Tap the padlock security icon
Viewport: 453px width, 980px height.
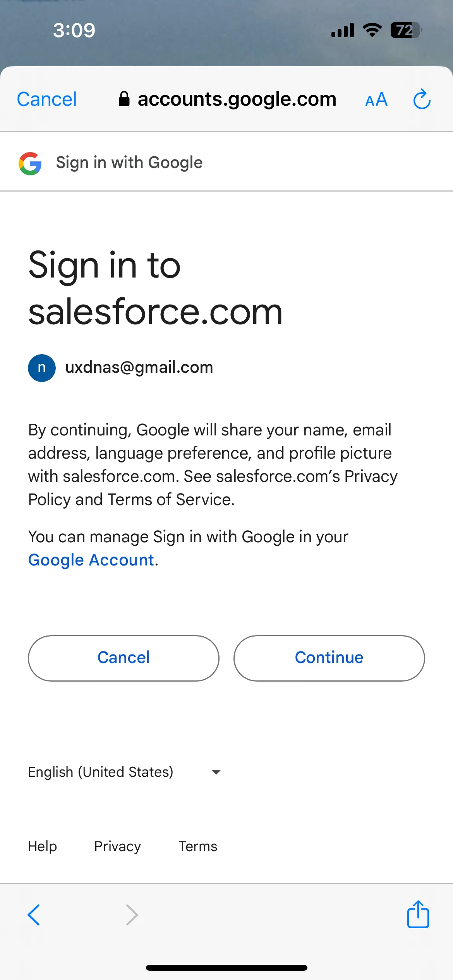124,99
